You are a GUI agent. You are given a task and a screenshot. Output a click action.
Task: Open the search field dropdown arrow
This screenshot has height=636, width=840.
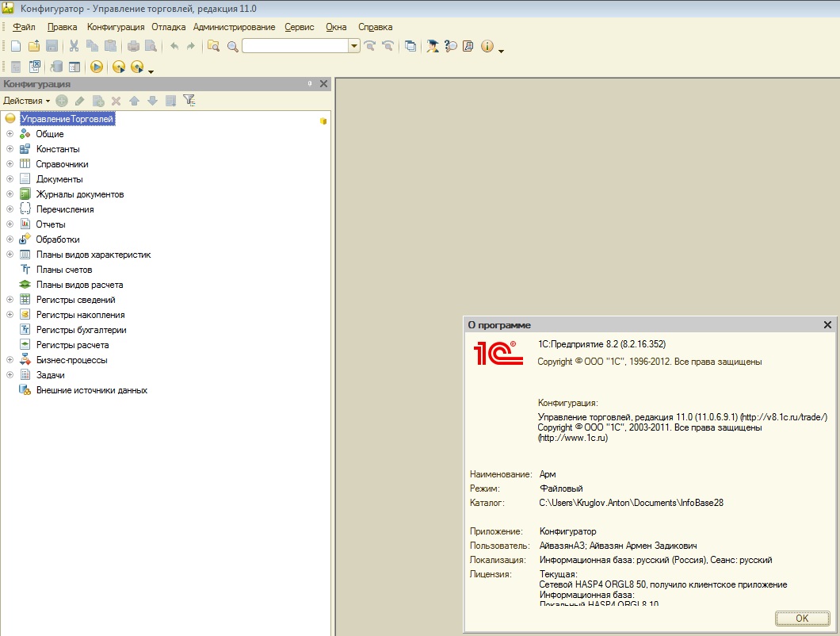tap(354, 46)
